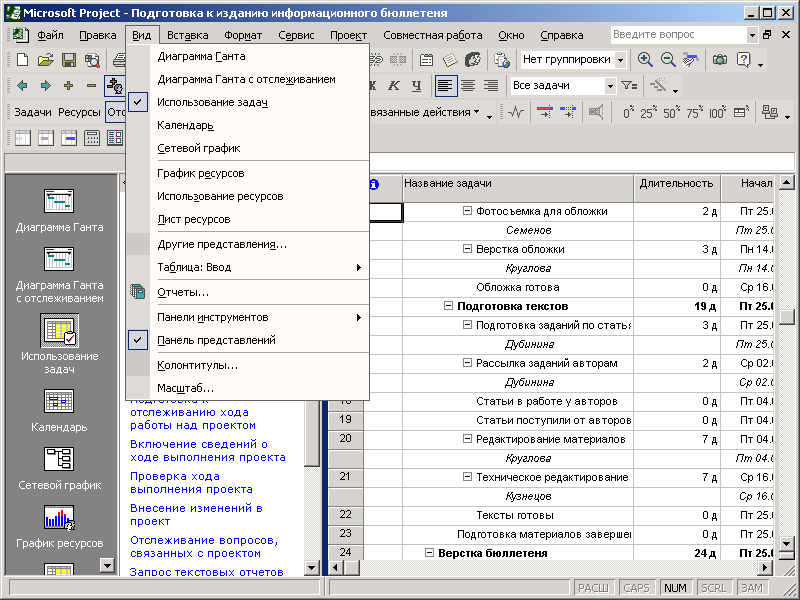The image size is (800, 600).
Task: Click indent green right arrow
Action: pyautogui.click(x=45, y=86)
